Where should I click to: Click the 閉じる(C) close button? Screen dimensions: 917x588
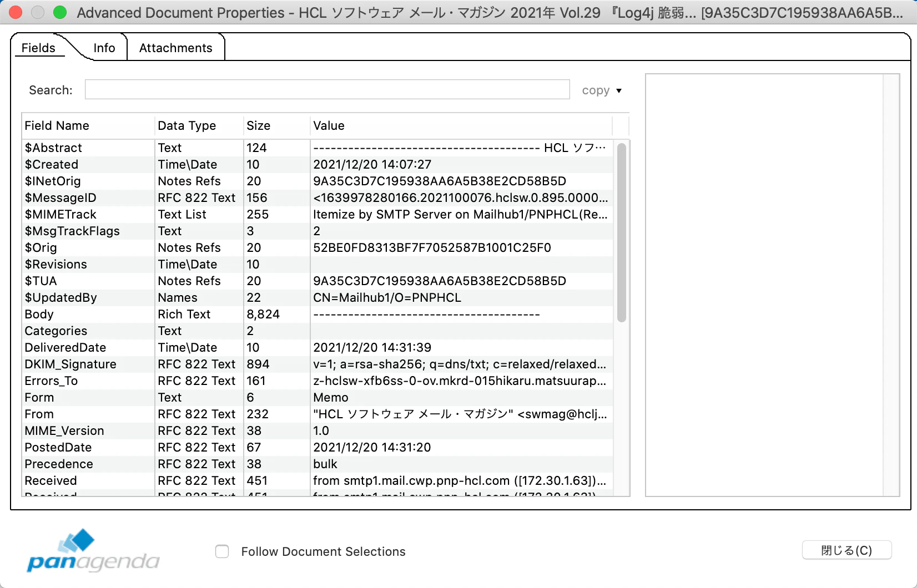tap(847, 550)
